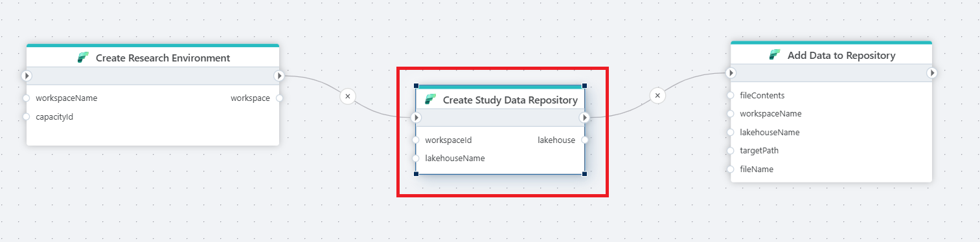Click the capacityId parameter label
This screenshot has width=980, height=242.
(x=54, y=117)
